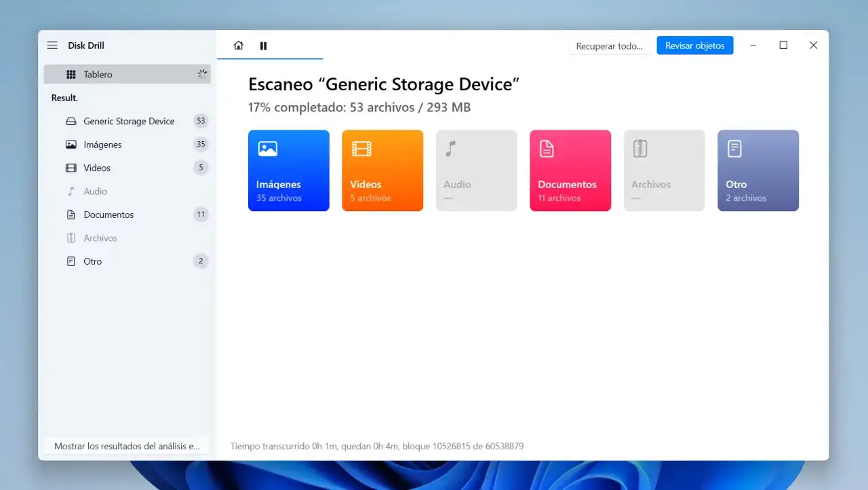
Task: Click the document icon beside sidebar Documentos
Action: click(x=71, y=214)
